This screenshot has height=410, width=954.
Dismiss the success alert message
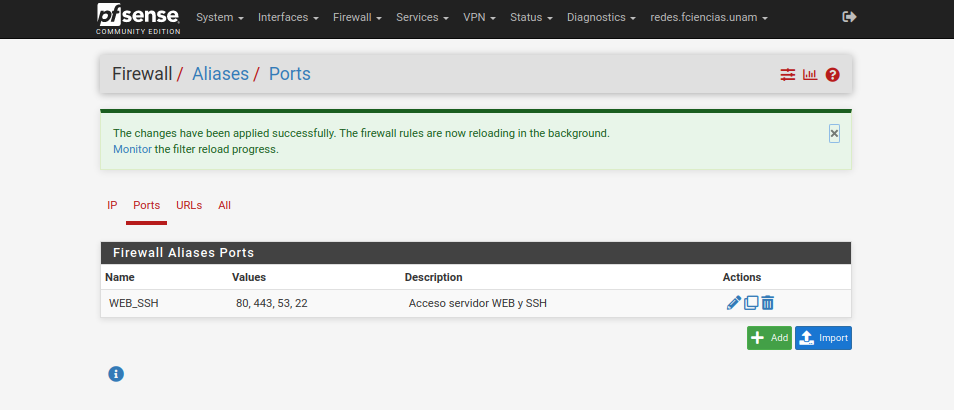point(834,133)
